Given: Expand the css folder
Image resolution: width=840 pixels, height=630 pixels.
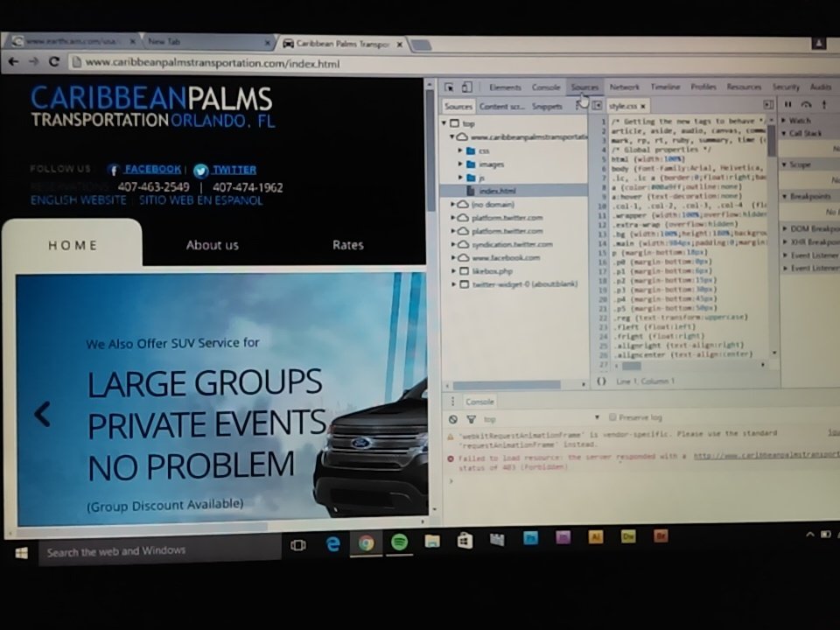Looking at the screenshot, I should [460, 150].
